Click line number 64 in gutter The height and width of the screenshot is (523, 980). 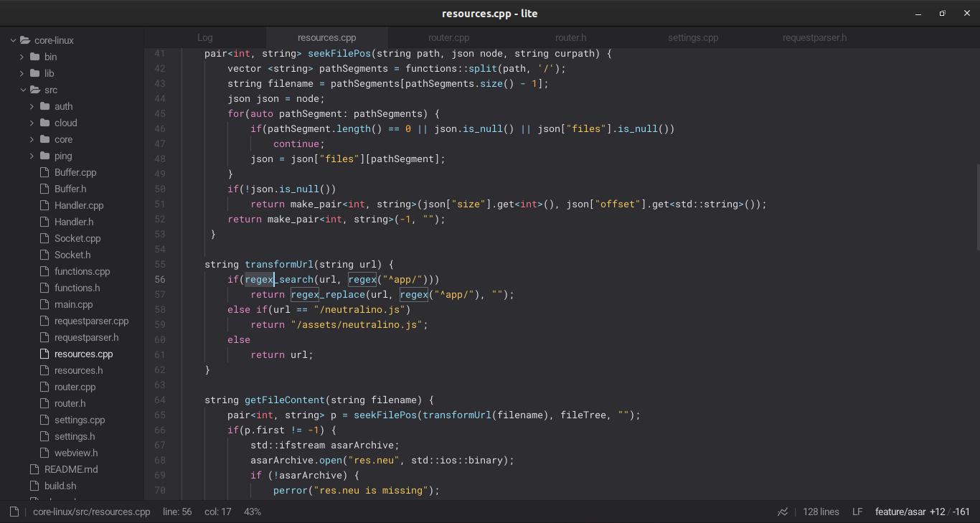click(160, 400)
